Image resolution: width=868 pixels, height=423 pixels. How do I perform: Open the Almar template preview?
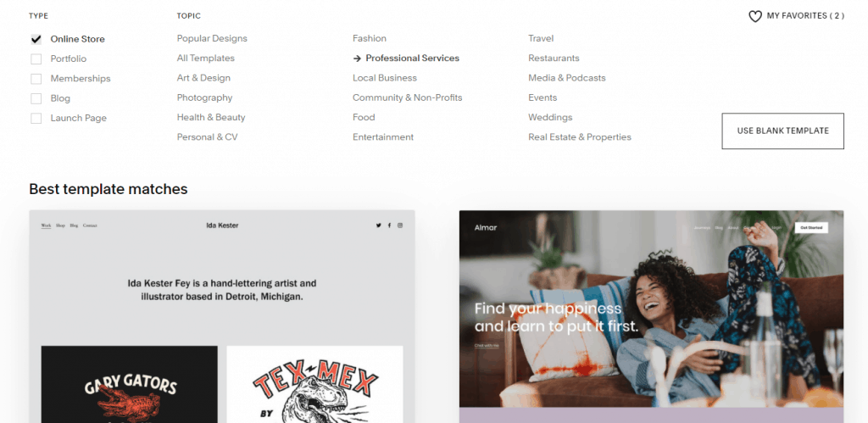coord(651,316)
